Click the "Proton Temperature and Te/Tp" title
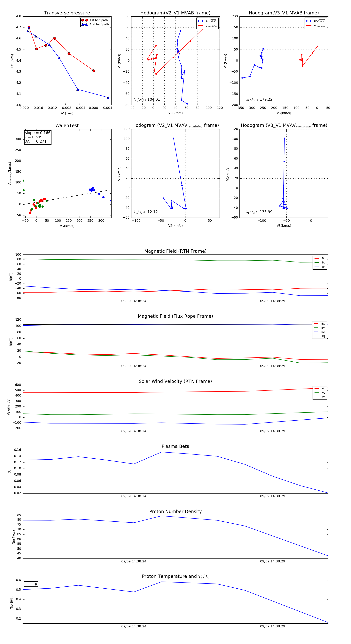The height and width of the screenshot is (644, 351). click(x=175, y=576)
